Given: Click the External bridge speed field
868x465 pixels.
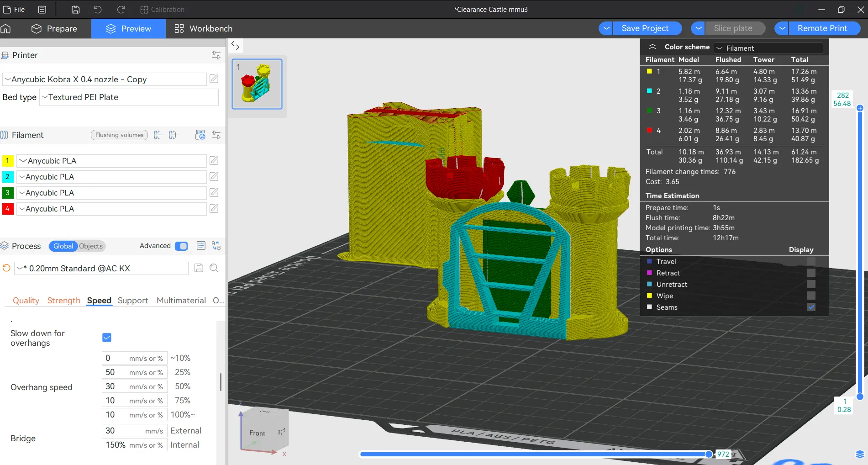Looking at the screenshot, I should pos(134,431).
